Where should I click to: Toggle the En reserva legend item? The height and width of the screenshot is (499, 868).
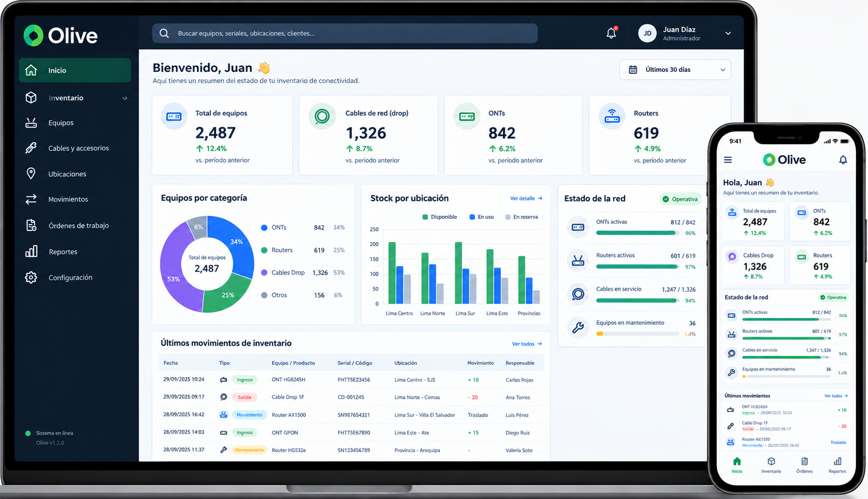coord(521,217)
